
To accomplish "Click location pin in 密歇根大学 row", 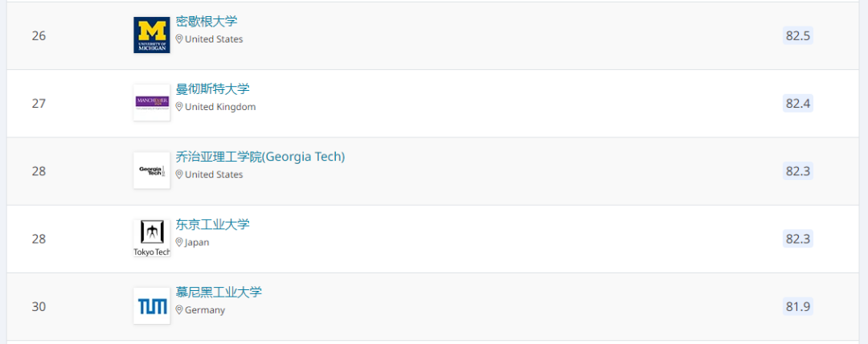I will 178,39.
